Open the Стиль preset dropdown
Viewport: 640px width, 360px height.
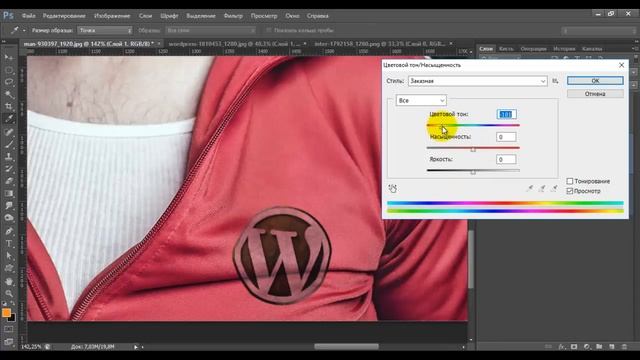click(x=478, y=81)
